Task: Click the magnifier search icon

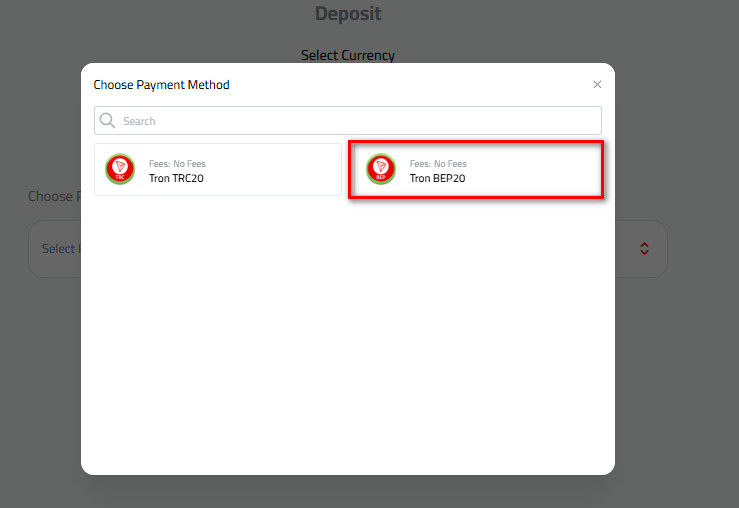Action: 107,121
